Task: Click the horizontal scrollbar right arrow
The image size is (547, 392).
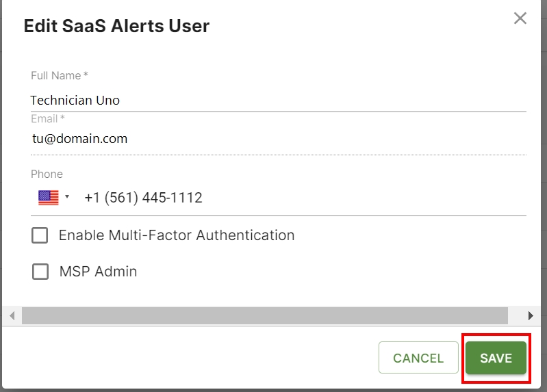Action: (x=531, y=315)
